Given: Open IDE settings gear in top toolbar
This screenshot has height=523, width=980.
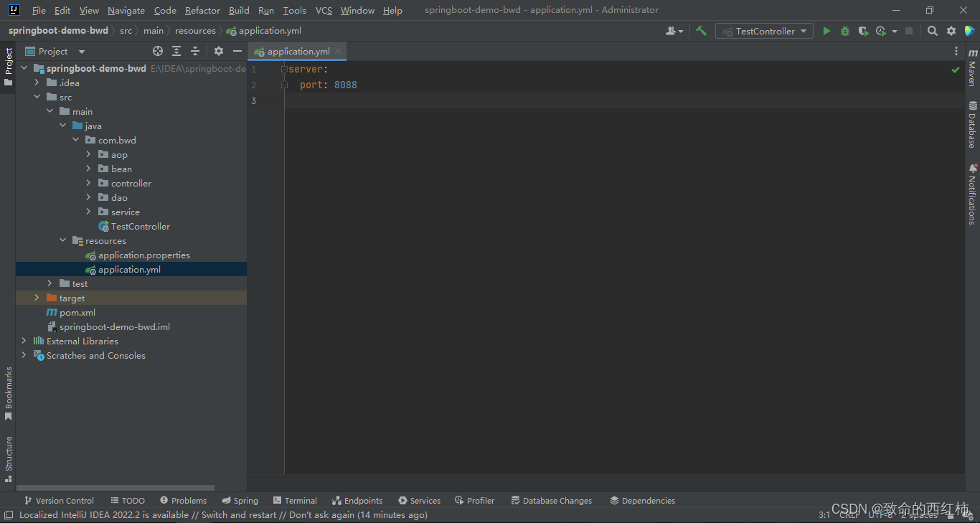Looking at the screenshot, I should pos(951,31).
